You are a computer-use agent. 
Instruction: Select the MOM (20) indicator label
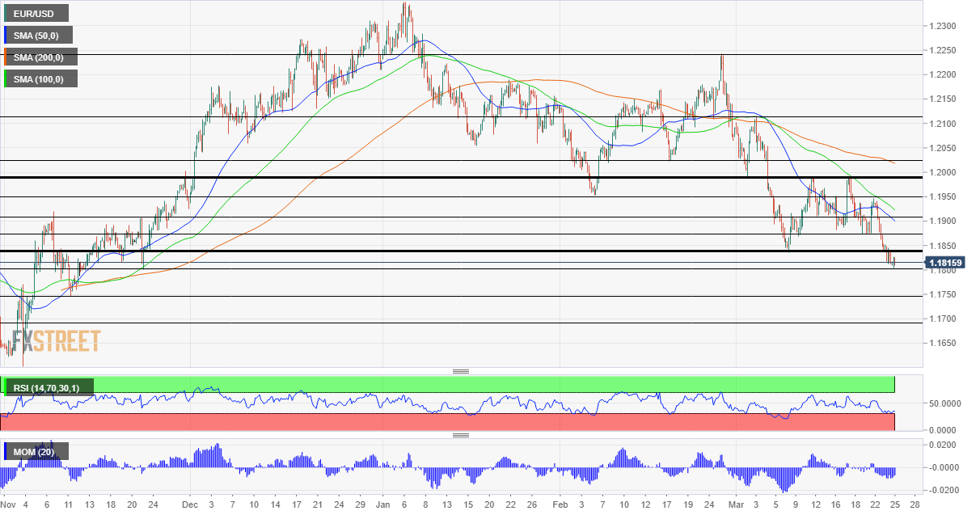(36, 451)
